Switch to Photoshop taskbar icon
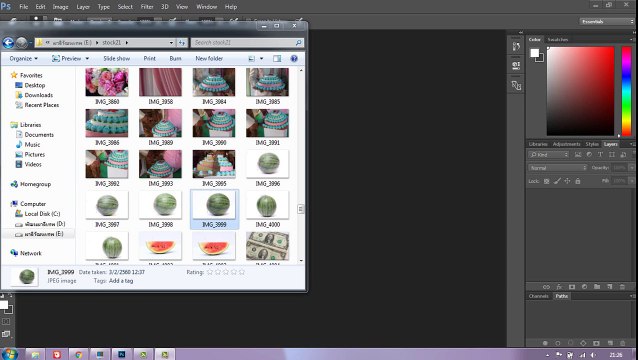Screen dimensions: 638x360 point(122,354)
